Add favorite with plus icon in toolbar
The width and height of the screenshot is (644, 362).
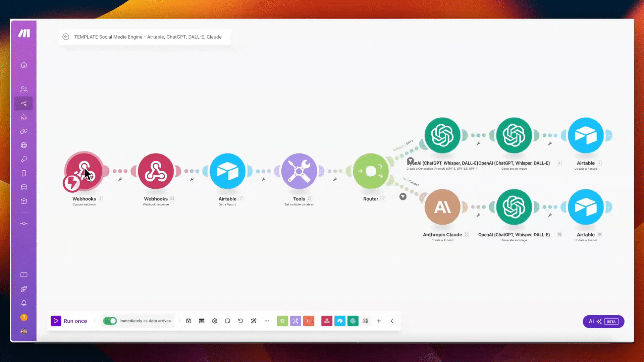pyautogui.click(x=379, y=321)
